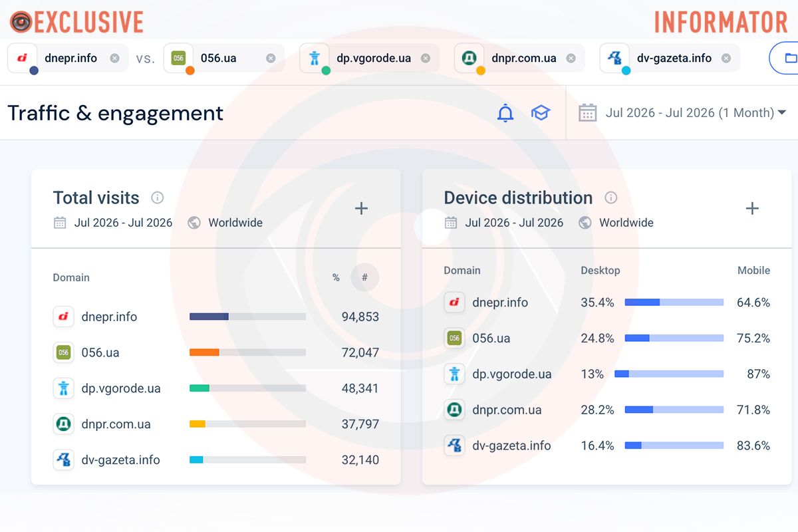
Task: Click dp.vgorode.ua mobile share 87%
Action: 758,374
